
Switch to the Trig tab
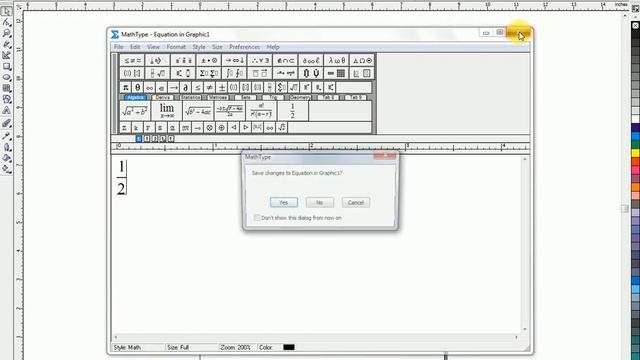[x=273, y=98]
